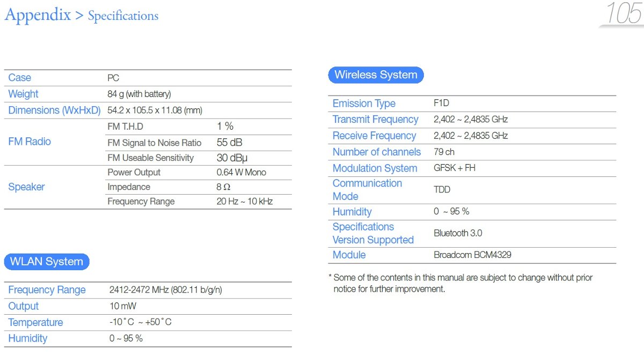Click '84 g (with battery)' value
This screenshot has height=356, width=644.
[x=139, y=94]
